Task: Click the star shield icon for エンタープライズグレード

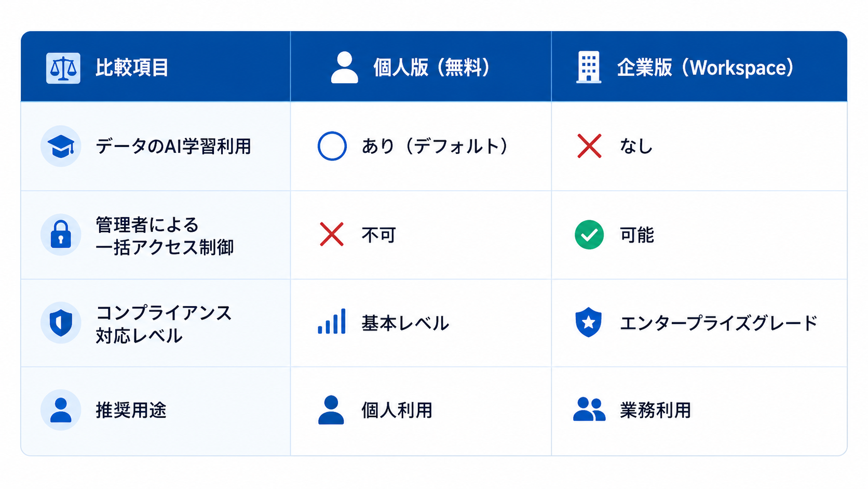Action: click(589, 322)
